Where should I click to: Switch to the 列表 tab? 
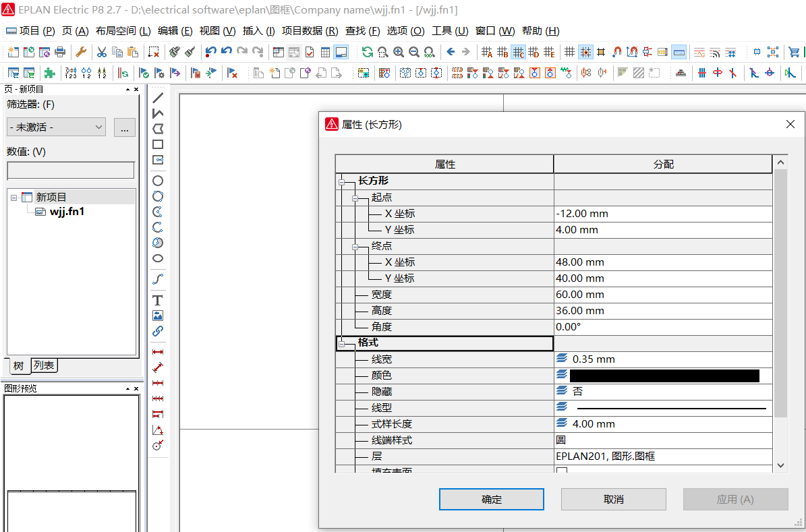(x=45, y=365)
